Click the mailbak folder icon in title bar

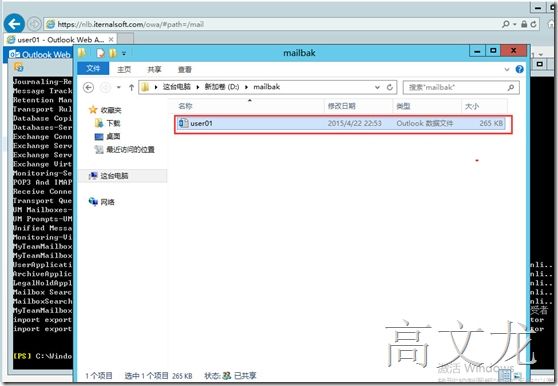82,53
